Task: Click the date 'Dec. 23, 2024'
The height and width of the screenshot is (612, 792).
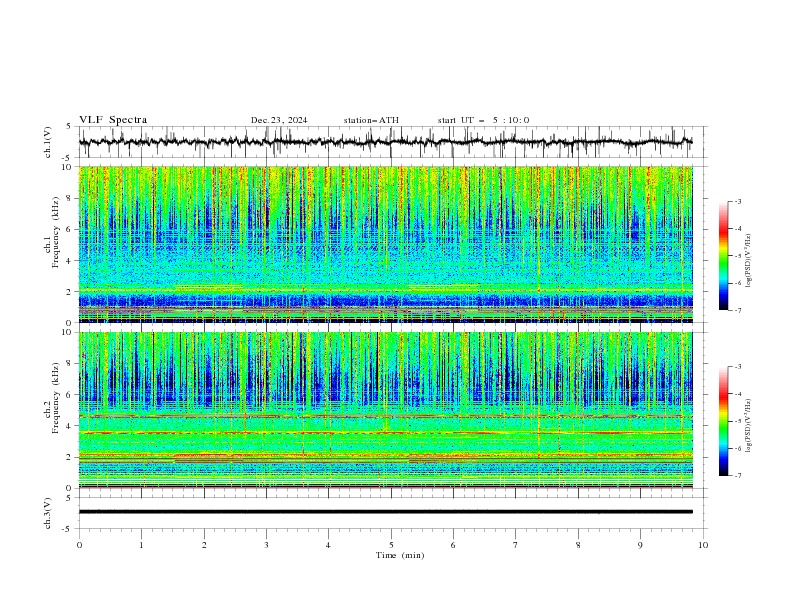Action: 279,120
